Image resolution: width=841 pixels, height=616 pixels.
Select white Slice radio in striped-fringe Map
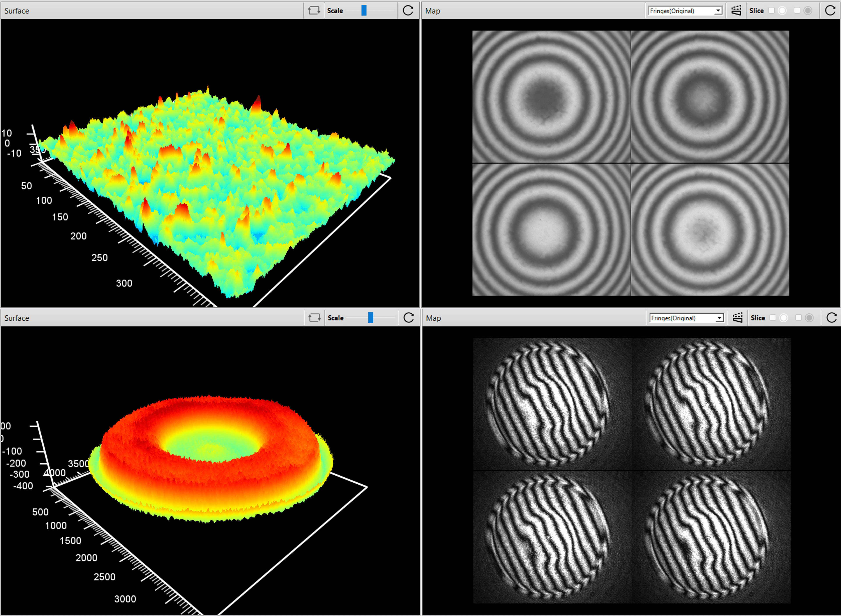(x=784, y=318)
